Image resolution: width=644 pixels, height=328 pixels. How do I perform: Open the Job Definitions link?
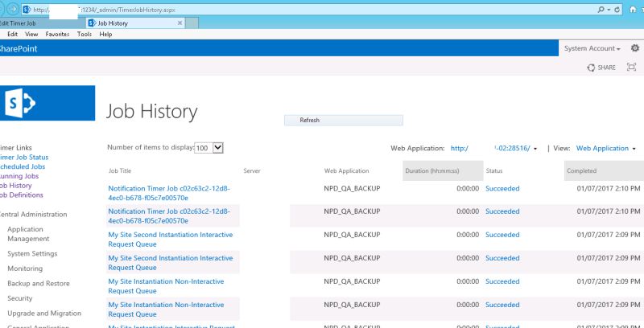tap(21, 195)
